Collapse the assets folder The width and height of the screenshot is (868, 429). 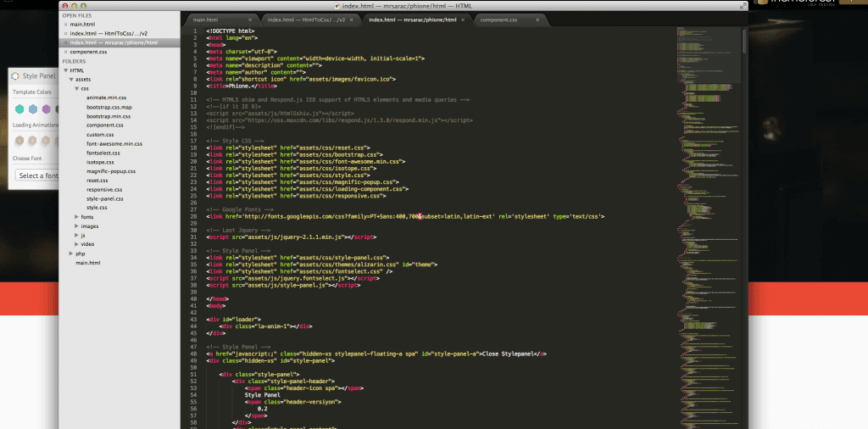coord(71,80)
